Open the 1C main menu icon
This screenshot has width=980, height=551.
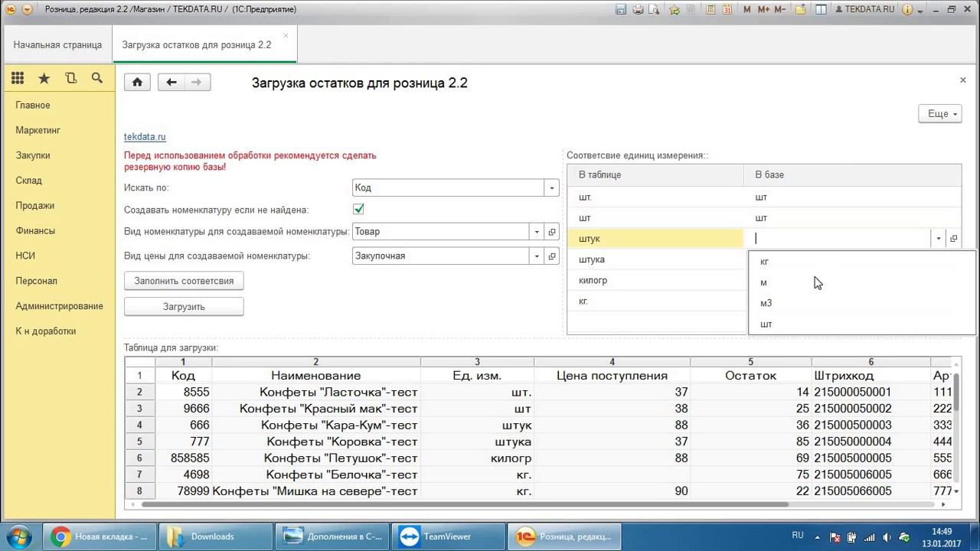[11, 9]
